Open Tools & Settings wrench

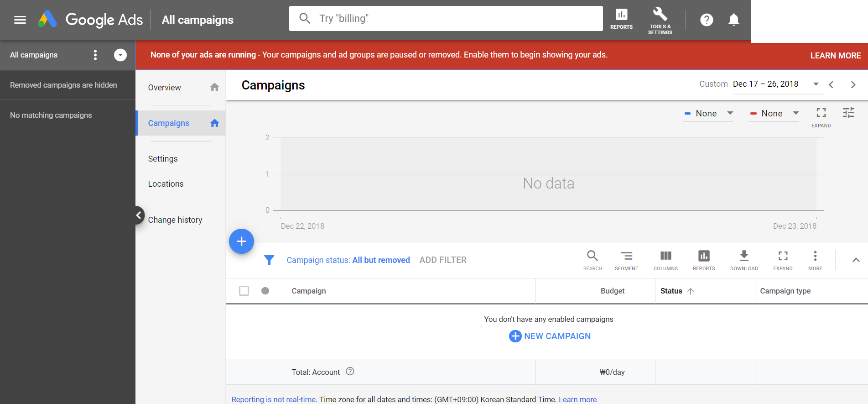tap(660, 21)
